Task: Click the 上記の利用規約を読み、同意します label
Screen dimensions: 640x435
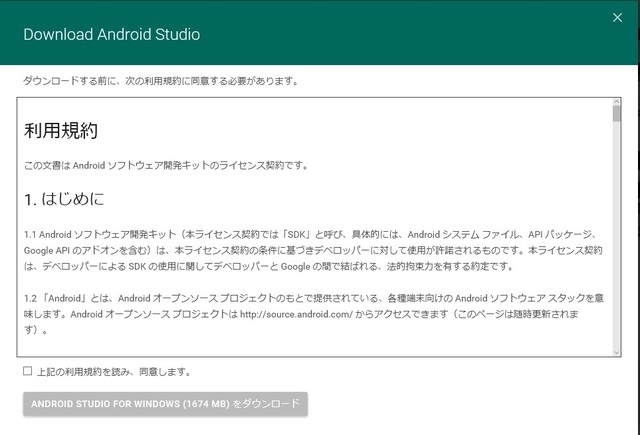Action: click(x=114, y=372)
